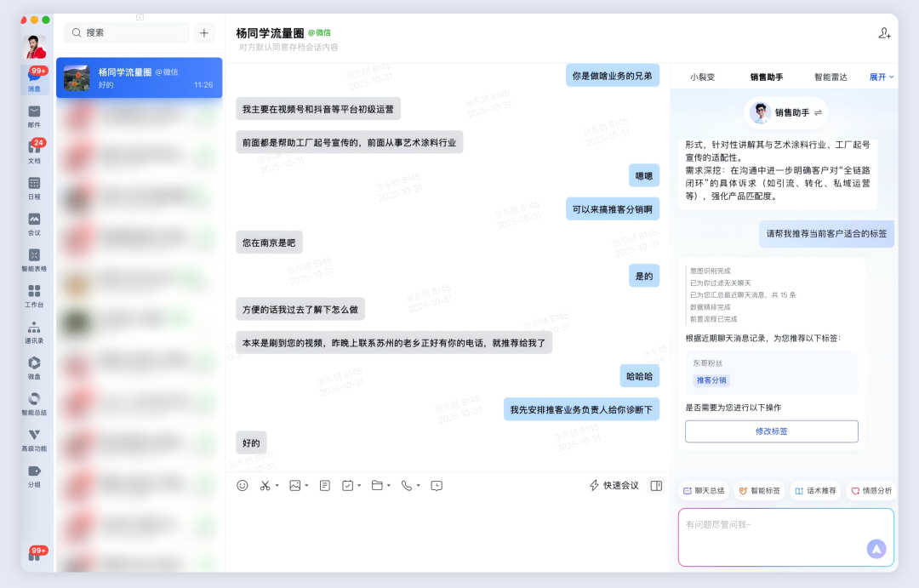Start a call with the phone icon
Screen dimensions: 919x588
pos(406,485)
